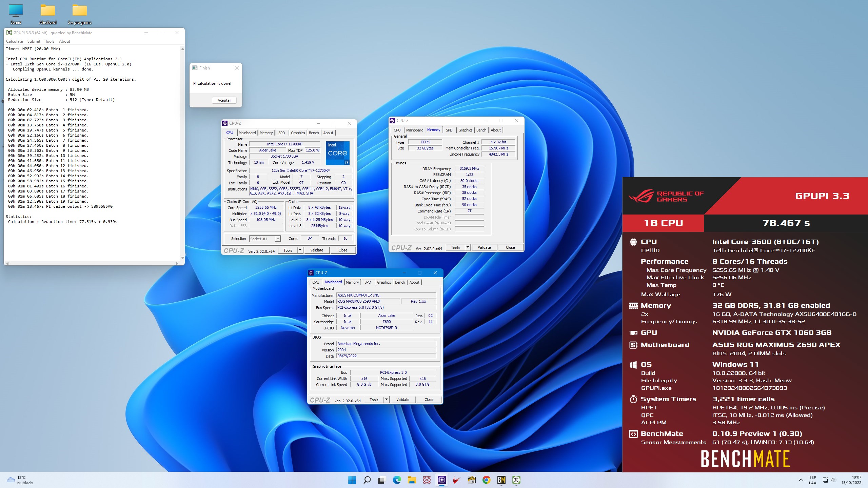868x488 pixels.
Task: Click Validate in CPU-Z CPU window
Action: pos(317,250)
